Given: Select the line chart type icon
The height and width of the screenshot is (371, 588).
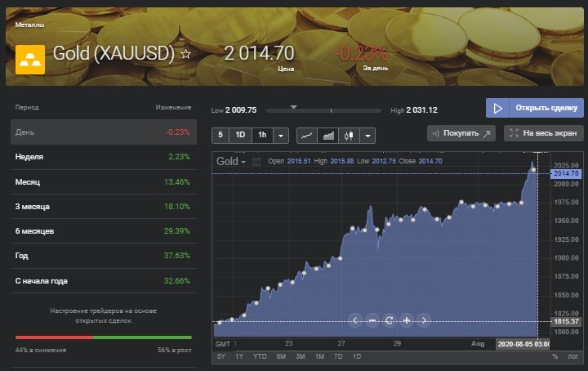Looking at the screenshot, I should (307, 135).
